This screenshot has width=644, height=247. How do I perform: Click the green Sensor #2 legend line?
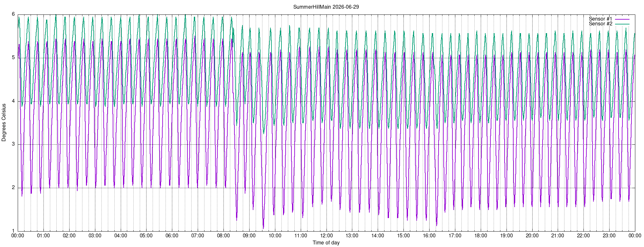(622, 24)
